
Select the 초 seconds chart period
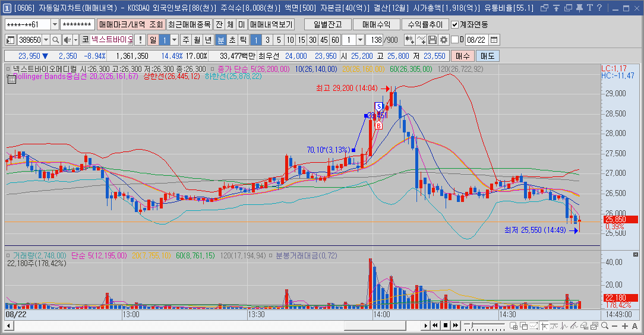(x=232, y=40)
